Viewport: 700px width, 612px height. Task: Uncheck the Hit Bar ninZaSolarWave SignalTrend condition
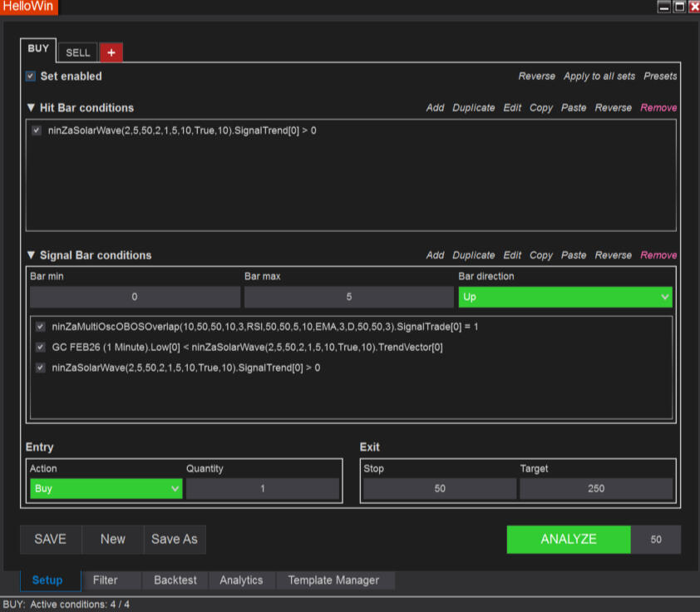[x=37, y=131]
